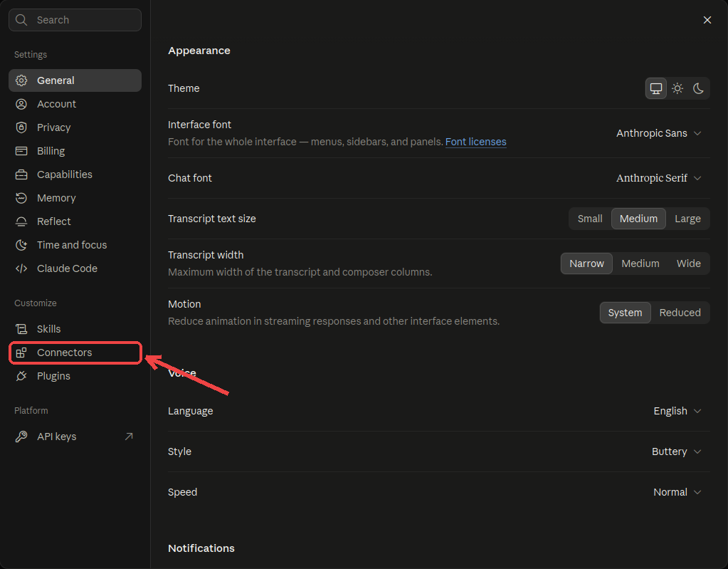The width and height of the screenshot is (728, 569).
Task: Click the magnifier icon in Search box
Action: click(21, 20)
